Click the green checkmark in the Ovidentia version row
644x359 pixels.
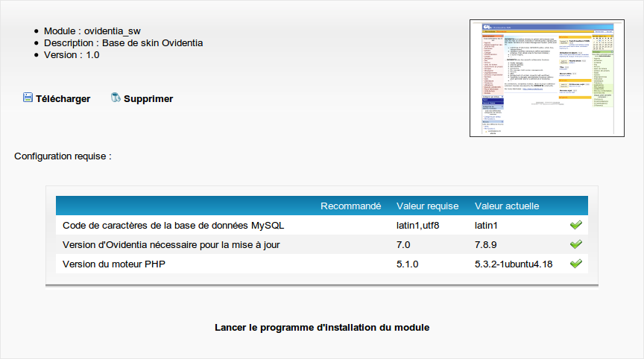(x=575, y=244)
